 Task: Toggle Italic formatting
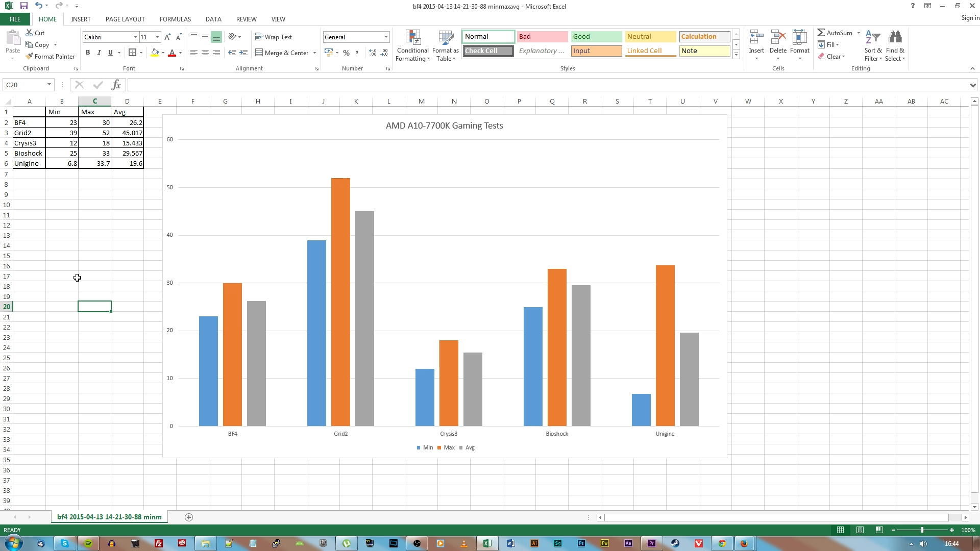click(99, 53)
